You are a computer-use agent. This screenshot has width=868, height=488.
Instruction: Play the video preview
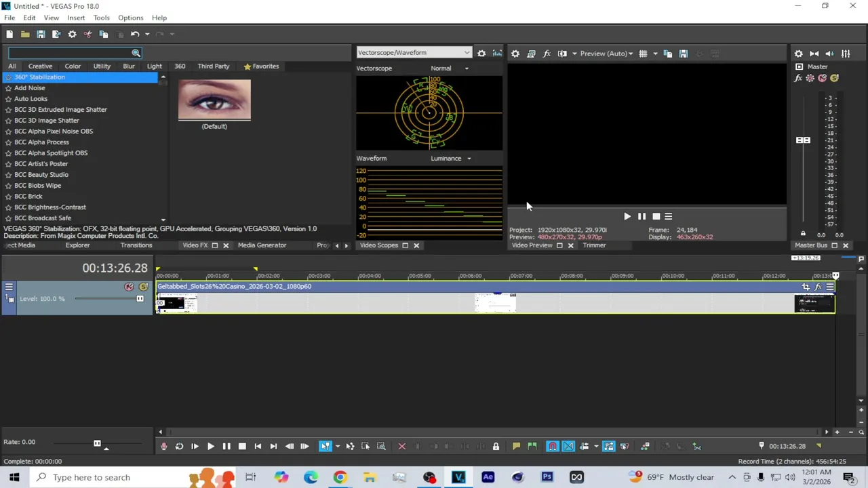(x=627, y=217)
